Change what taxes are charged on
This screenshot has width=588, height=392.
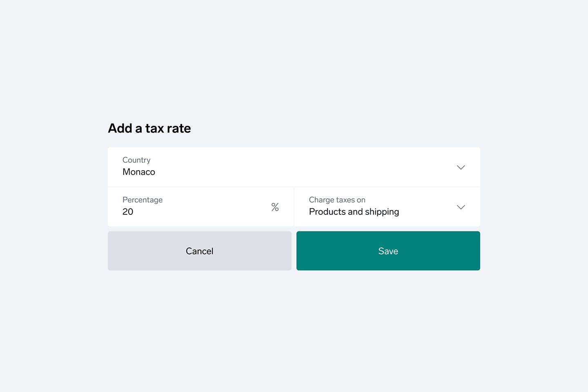[387, 207]
